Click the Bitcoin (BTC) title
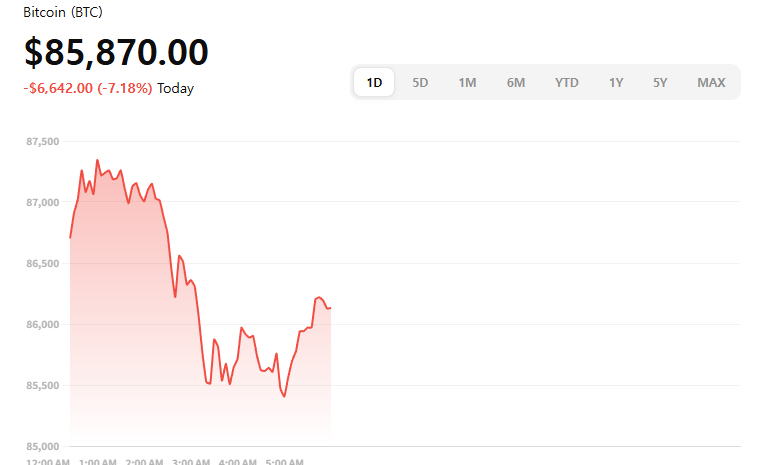The height and width of the screenshot is (465, 761). 62,12
